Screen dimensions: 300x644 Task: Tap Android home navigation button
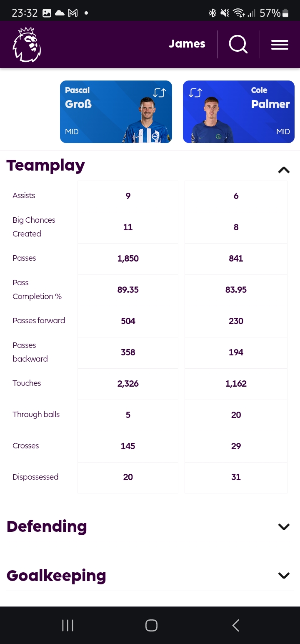pyautogui.click(x=151, y=625)
